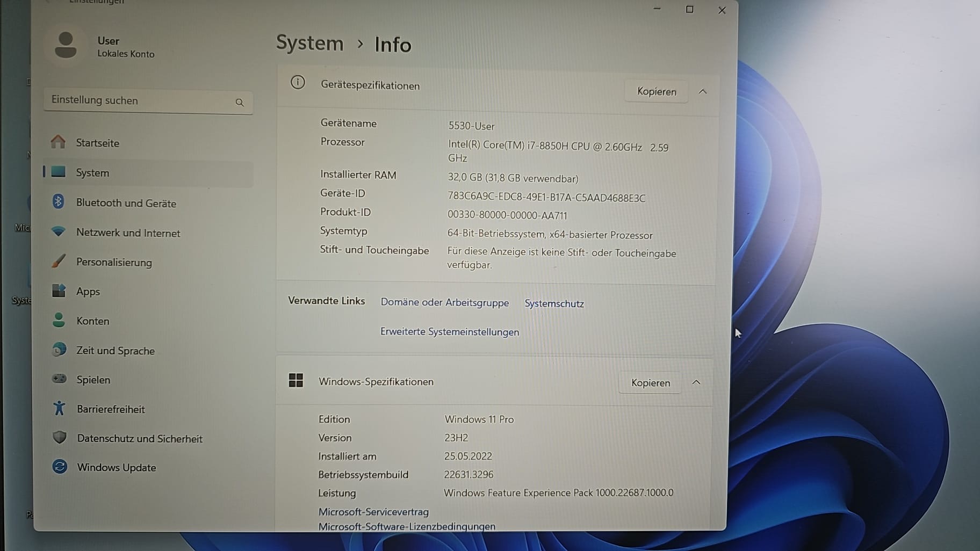980x551 pixels.
Task: Click the device name value 5530-User
Action: pyautogui.click(x=471, y=126)
